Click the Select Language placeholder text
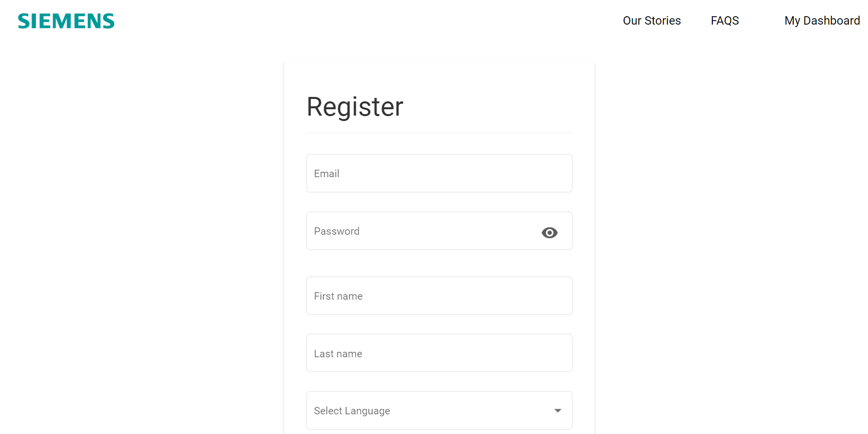Viewport: 868px width, 434px height. tap(352, 411)
